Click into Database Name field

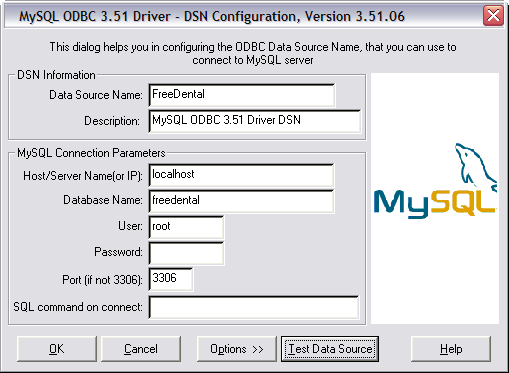241,201
